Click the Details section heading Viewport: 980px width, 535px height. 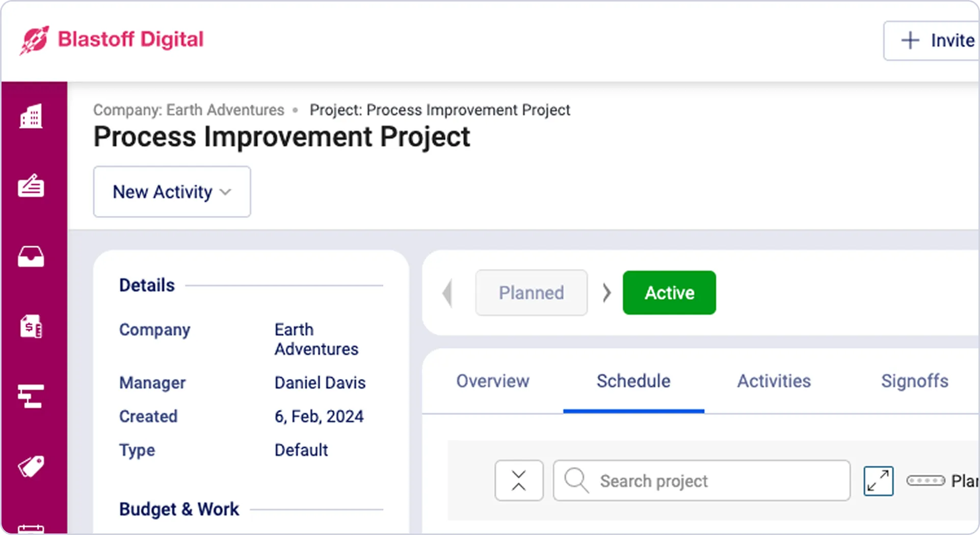pos(147,285)
